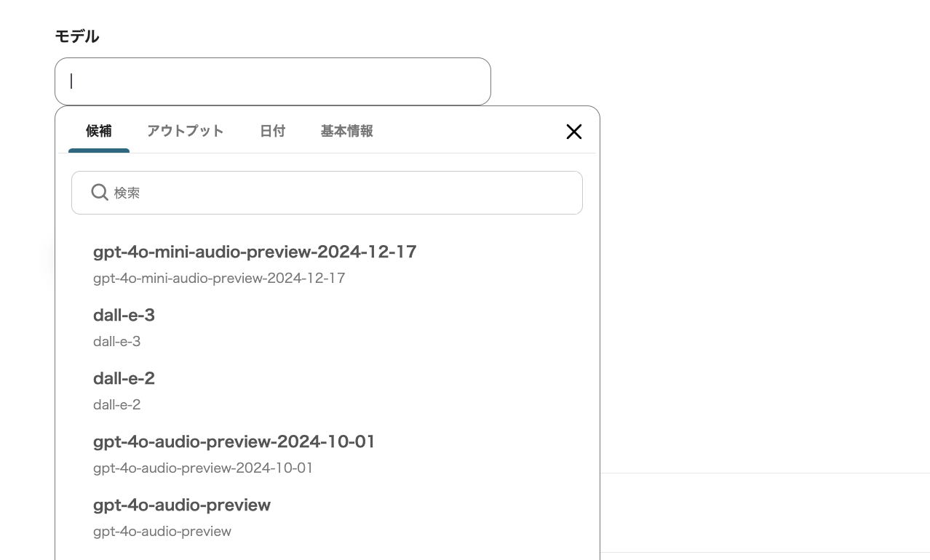This screenshot has height=560, width=930.
Task: Click the モデル field label
Action: pyautogui.click(x=77, y=36)
